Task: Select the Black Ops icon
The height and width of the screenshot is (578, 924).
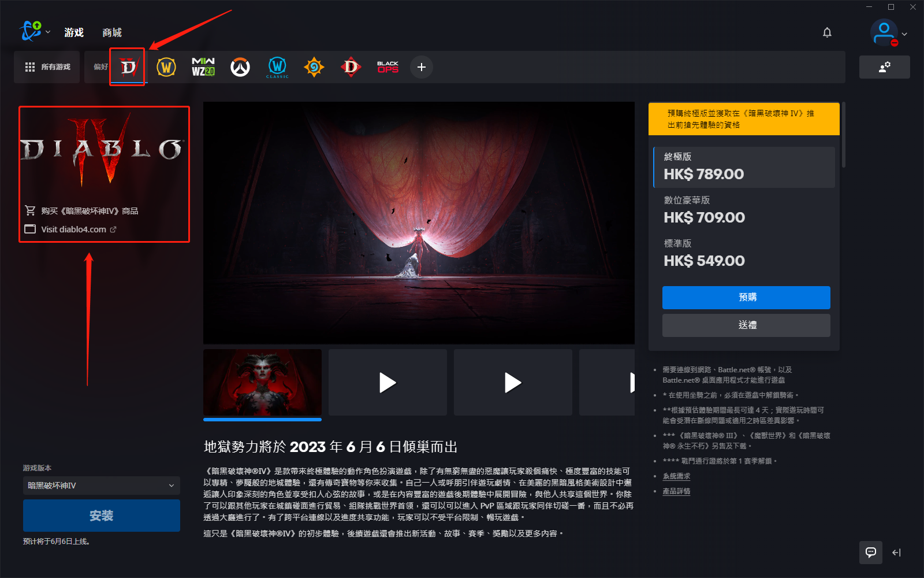Action: click(388, 67)
